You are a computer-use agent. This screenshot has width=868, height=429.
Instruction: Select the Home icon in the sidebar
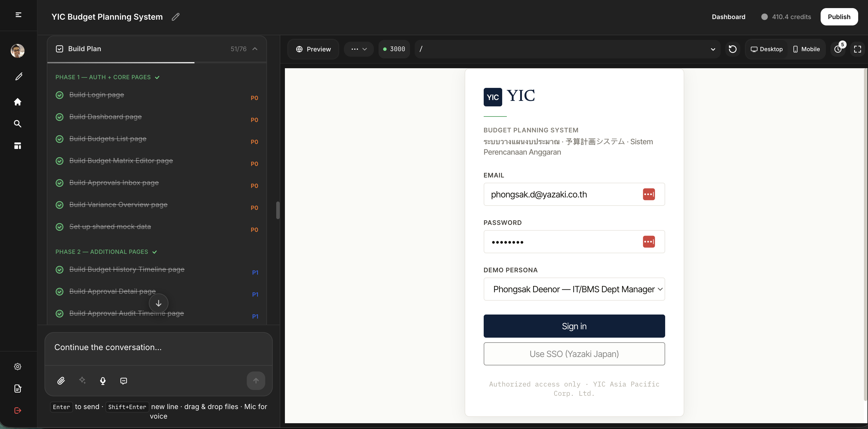(17, 102)
